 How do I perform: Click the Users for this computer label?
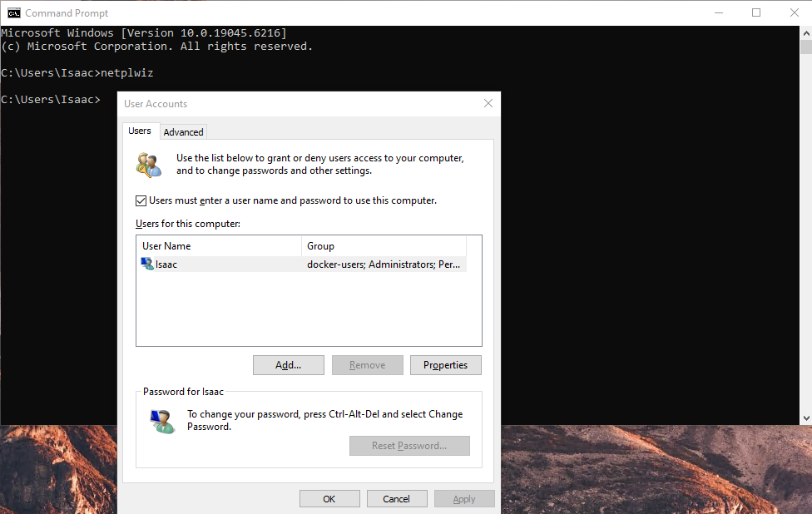(188, 224)
